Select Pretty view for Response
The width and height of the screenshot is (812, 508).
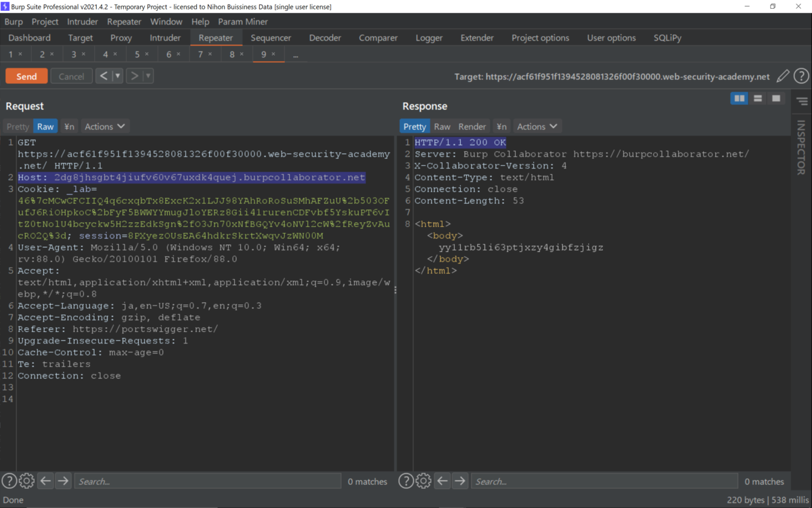[415, 127]
